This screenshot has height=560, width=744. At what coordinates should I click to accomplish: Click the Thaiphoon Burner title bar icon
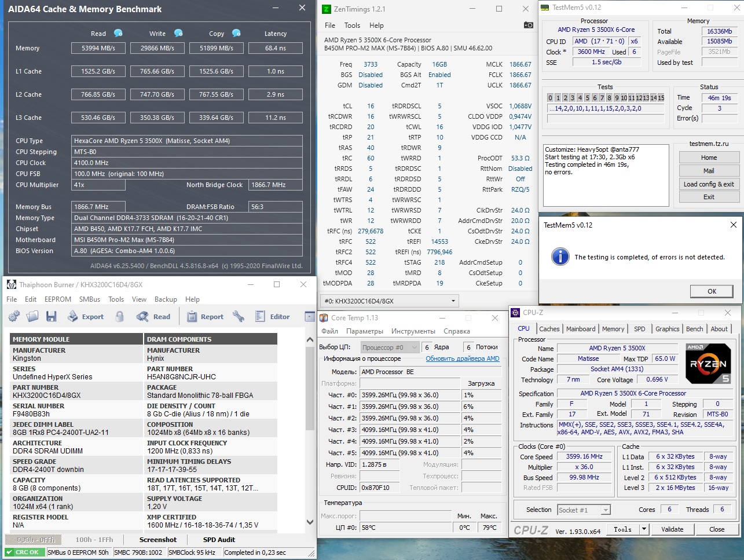tap(12, 284)
